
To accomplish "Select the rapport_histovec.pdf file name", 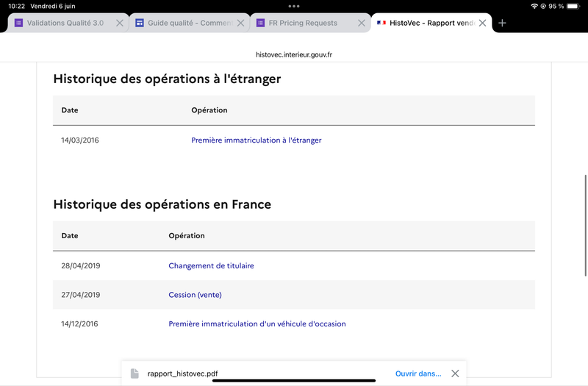I will click(182, 374).
